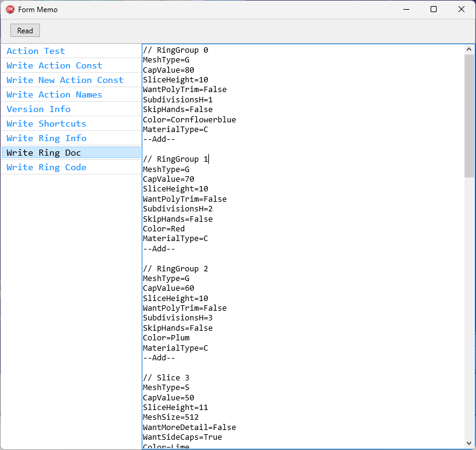
Task: Click the memo vertical scrollbar thumb
Action: point(469,115)
